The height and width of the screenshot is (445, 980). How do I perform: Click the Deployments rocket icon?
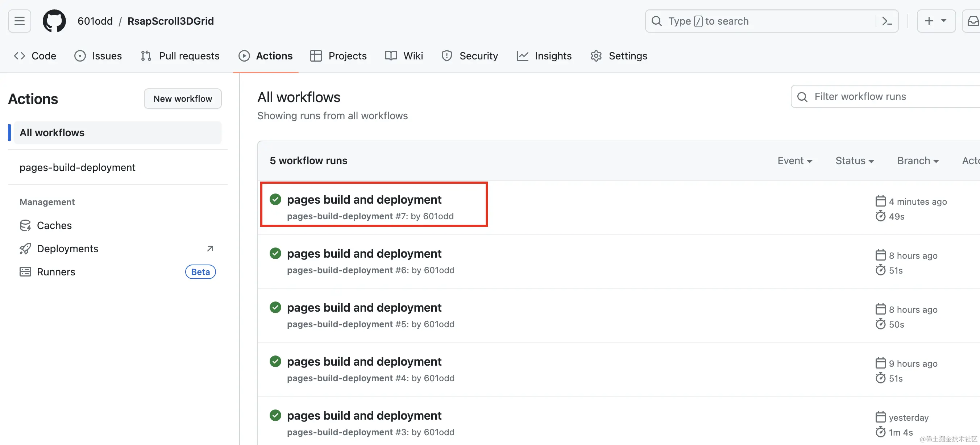tap(25, 249)
